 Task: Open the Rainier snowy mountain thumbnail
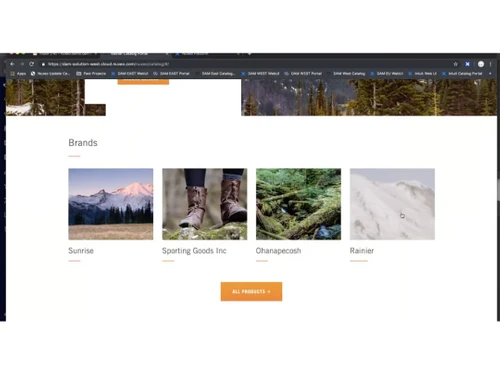pyautogui.click(x=392, y=204)
